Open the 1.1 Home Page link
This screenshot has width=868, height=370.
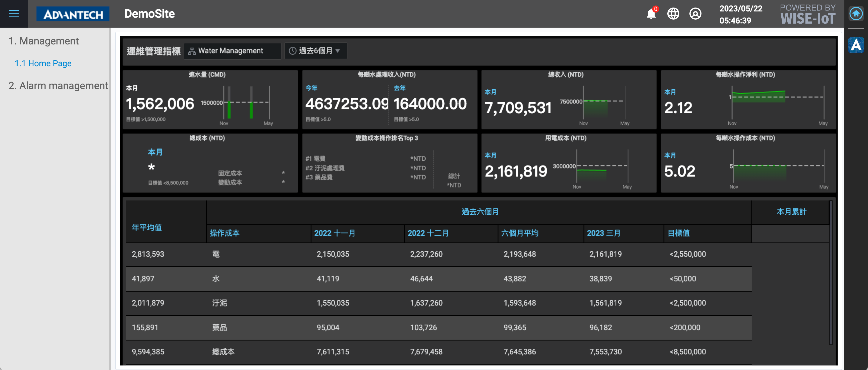click(x=43, y=63)
